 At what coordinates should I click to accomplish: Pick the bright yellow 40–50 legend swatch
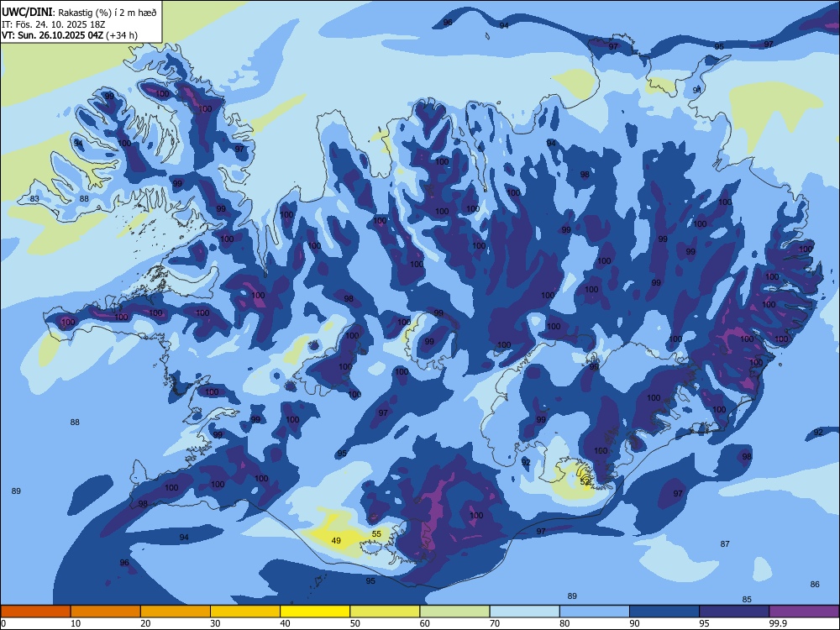[315, 612]
